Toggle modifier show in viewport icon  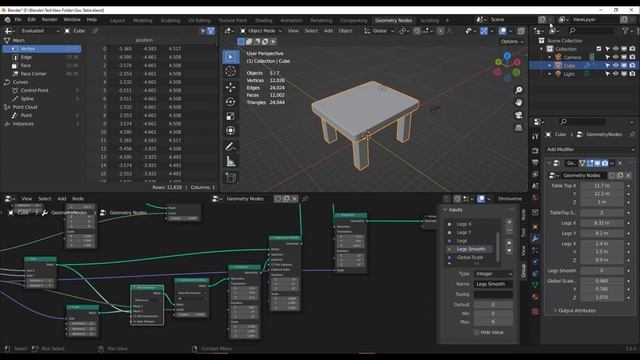[597, 163]
